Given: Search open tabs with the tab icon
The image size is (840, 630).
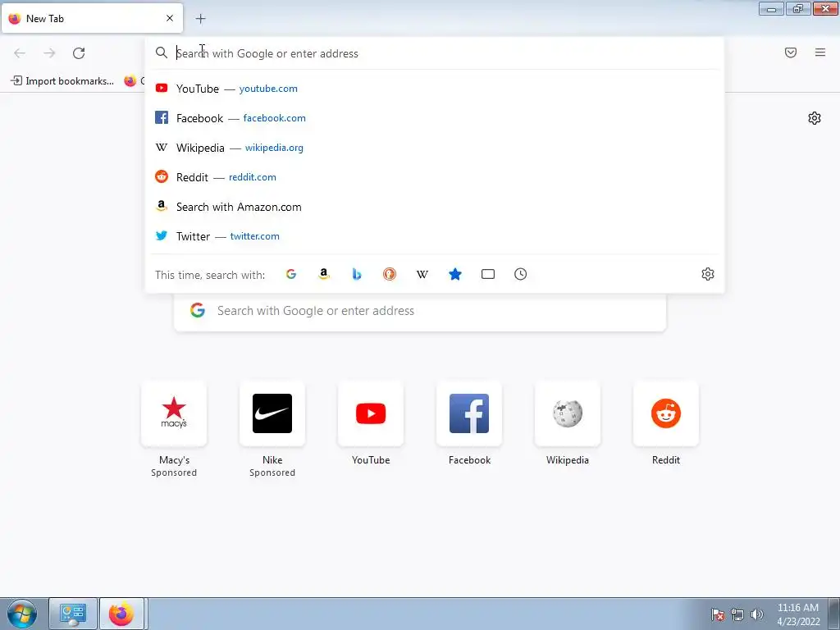Looking at the screenshot, I should tap(488, 274).
